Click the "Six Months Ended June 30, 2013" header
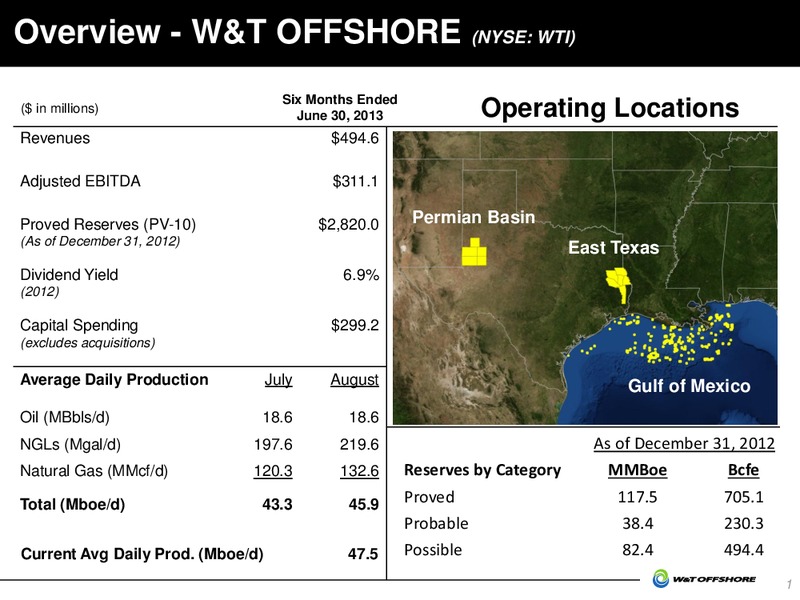 click(340, 107)
